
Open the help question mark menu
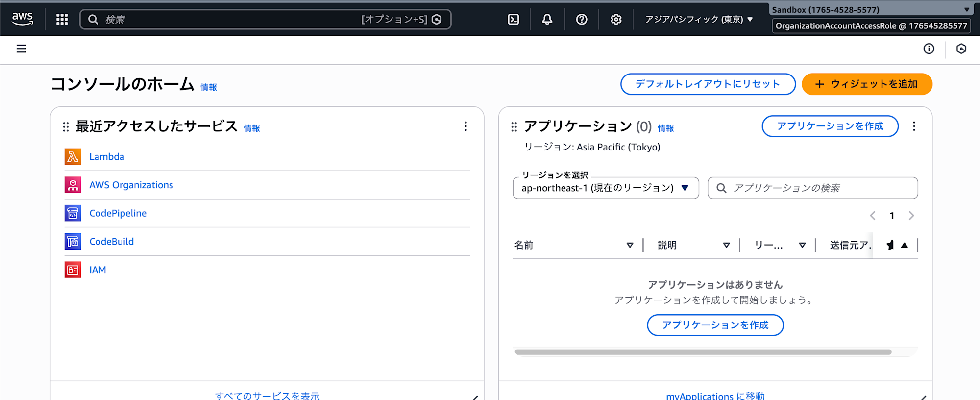point(582,19)
